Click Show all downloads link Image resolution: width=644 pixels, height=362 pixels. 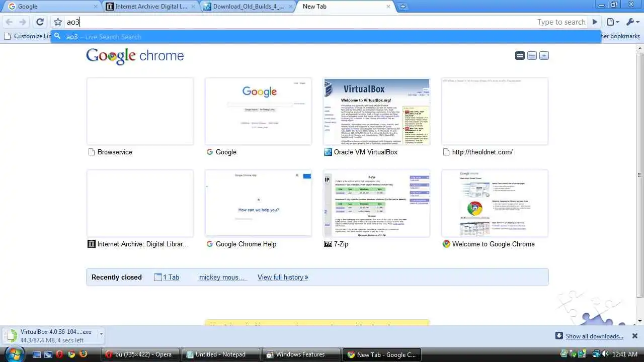point(594,336)
